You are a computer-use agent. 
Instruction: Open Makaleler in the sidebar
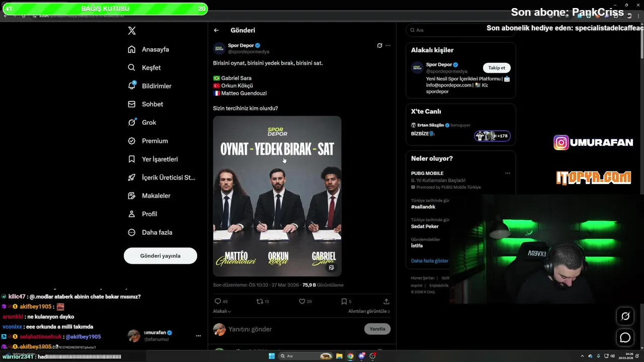point(149,196)
